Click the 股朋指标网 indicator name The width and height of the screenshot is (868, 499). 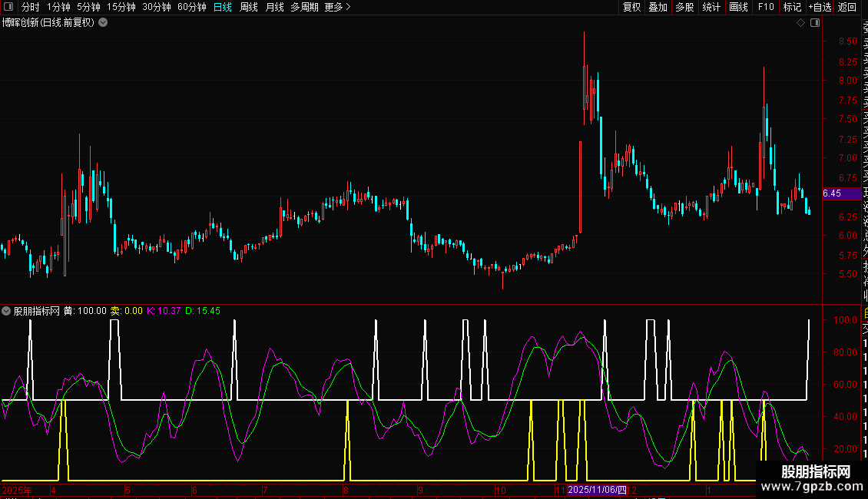[x=37, y=311]
